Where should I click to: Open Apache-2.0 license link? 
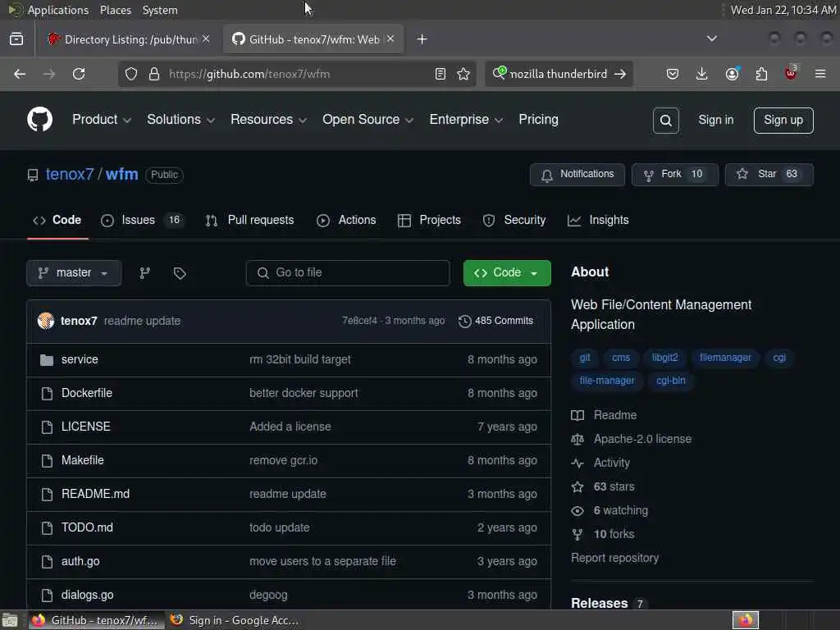(x=642, y=440)
